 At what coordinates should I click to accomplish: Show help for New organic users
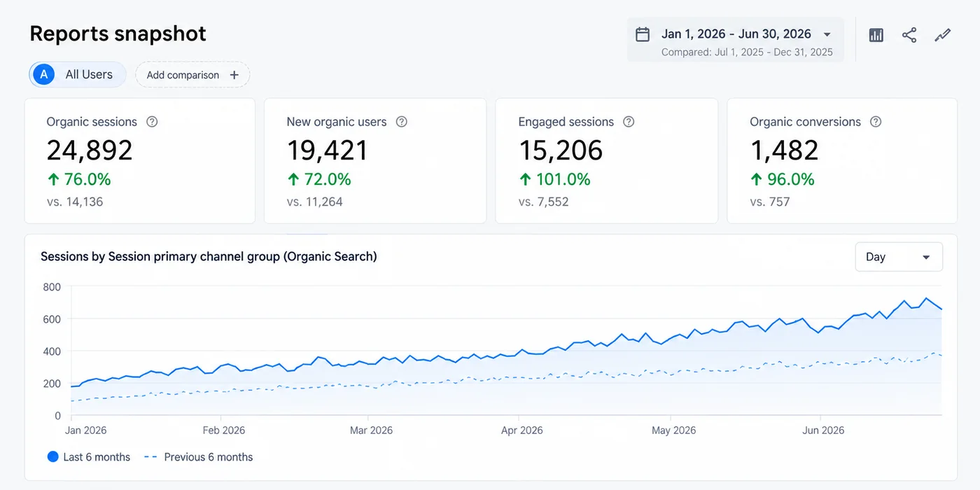coord(401,122)
